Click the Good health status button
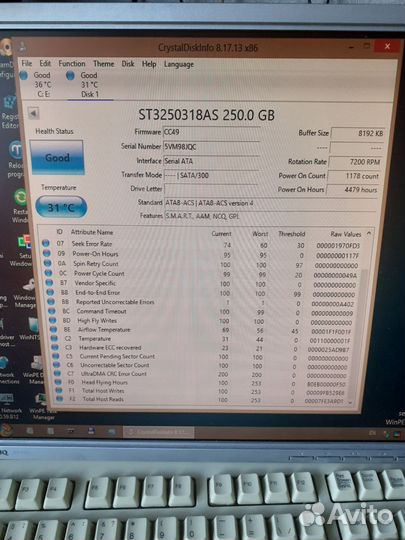The width and height of the screenshot is (405, 540). [57, 157]
